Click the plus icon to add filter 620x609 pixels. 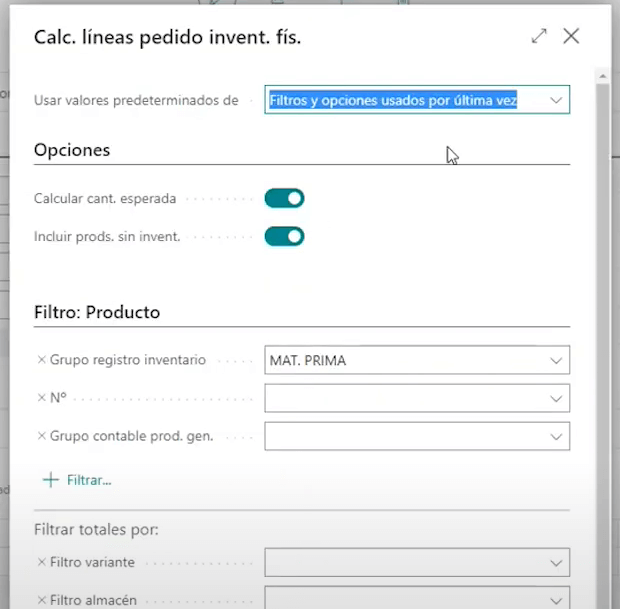[x=51, y=480]
